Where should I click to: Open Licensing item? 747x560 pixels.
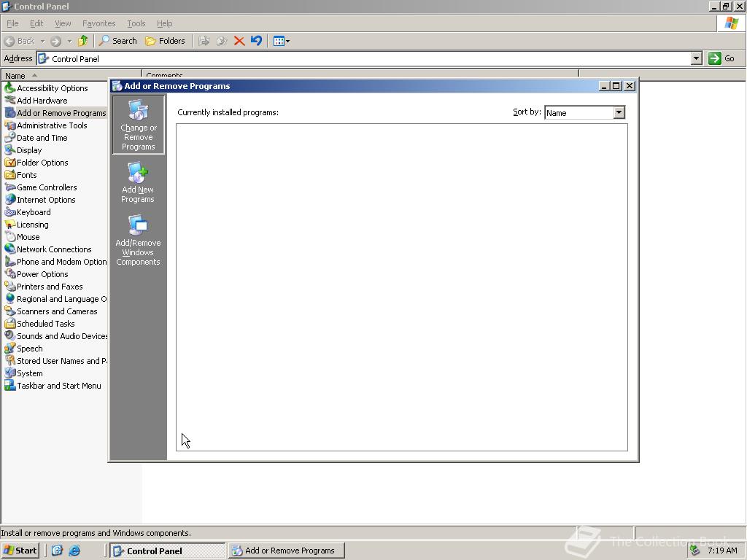pos(27,225)
